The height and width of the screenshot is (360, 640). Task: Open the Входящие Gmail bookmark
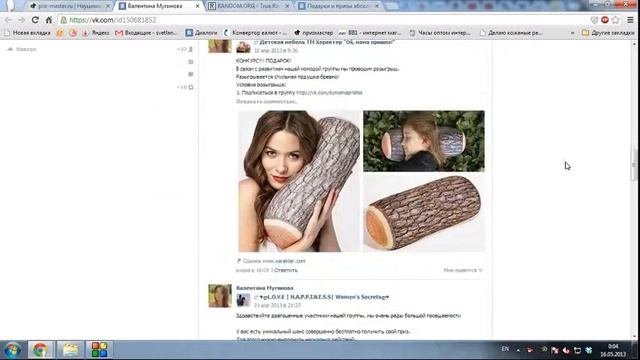[147, 33]
